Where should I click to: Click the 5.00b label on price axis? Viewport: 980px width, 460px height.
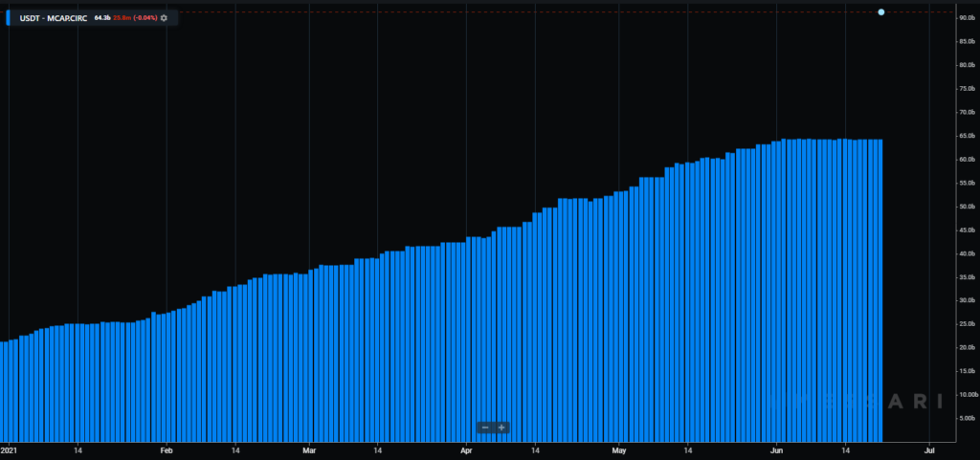966,418
